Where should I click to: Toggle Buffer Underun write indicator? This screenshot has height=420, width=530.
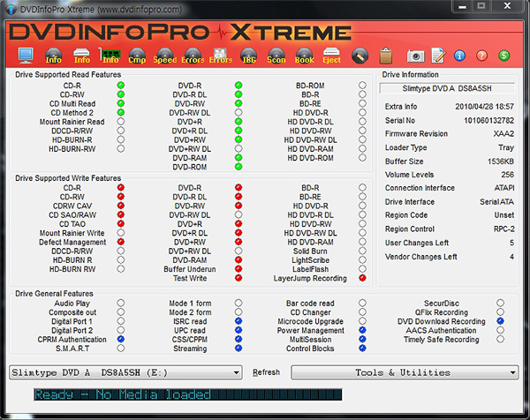coord(238,269)
